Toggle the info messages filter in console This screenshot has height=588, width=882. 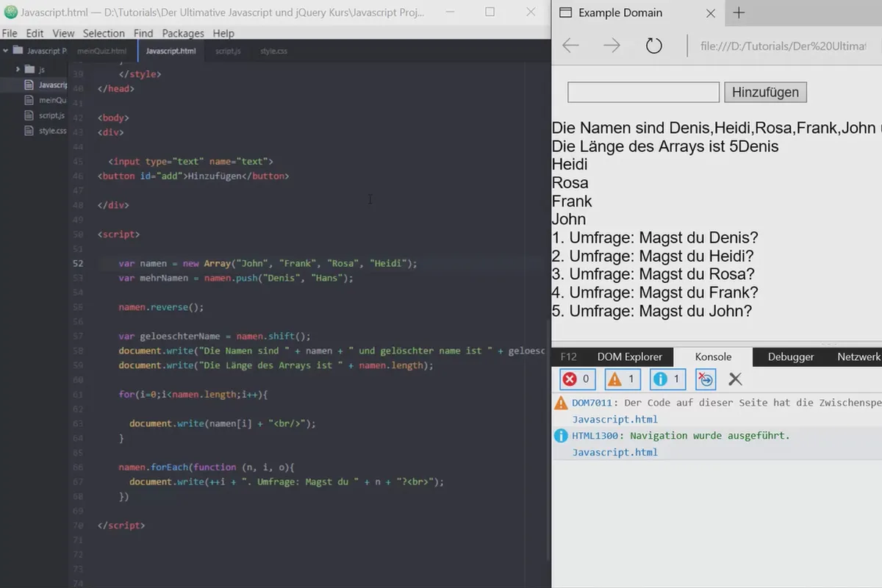668,379
